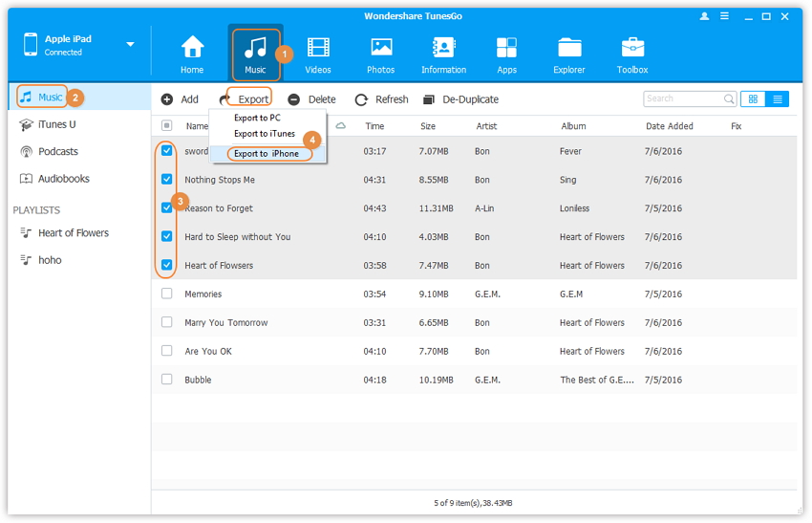Open the Information contacts icon
The width and height of the screenshot is (812, 523).
(443, 54)
